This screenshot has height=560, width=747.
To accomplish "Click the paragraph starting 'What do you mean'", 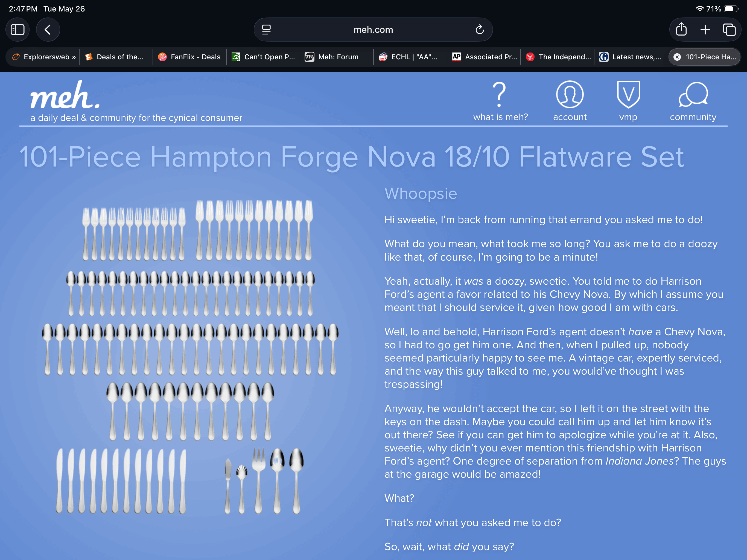I will (551, 250).
